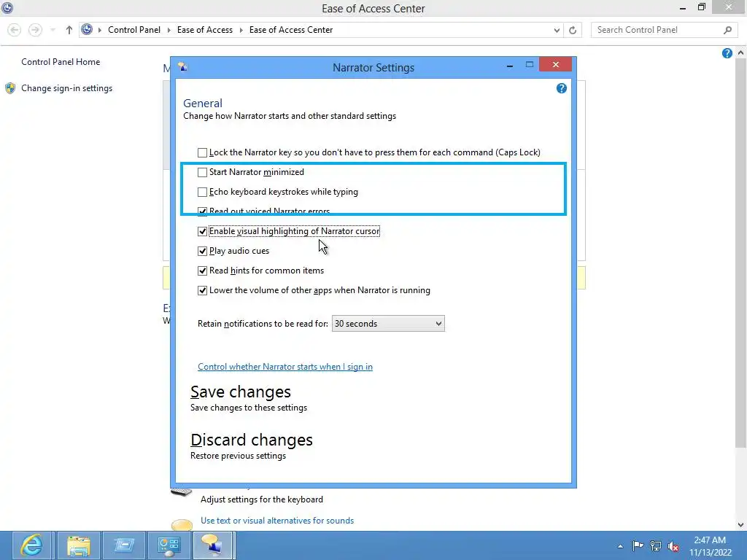Open Control whether Narrator starts when I sign in
The image size is (747, 560).
coord(285,367)
